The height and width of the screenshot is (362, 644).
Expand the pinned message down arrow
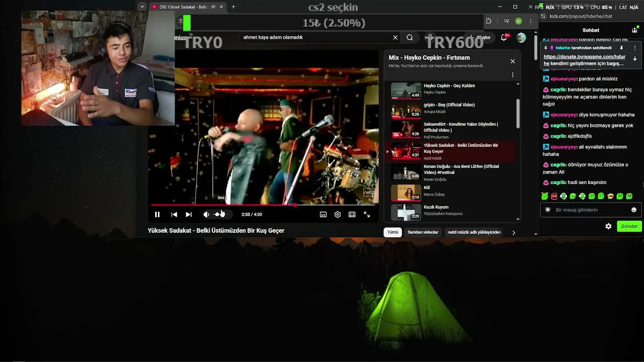(635, 58)
